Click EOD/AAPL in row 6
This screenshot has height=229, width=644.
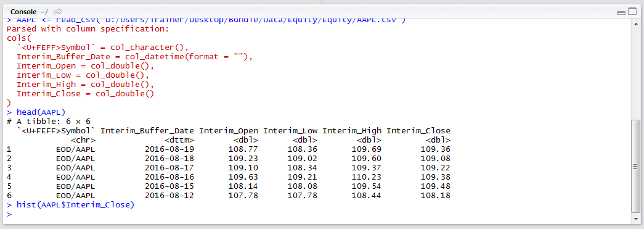tap(76, 195)
